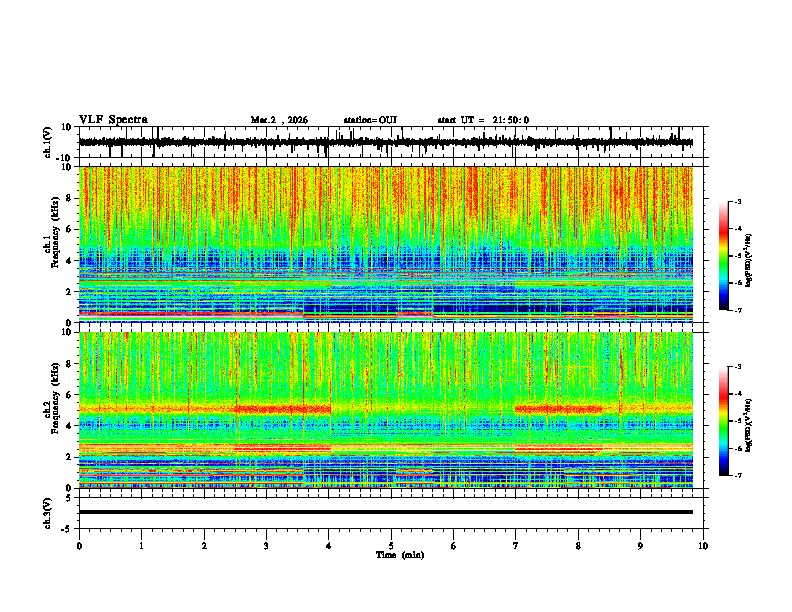Click time axis tick label "9"

tap(640, 546)
